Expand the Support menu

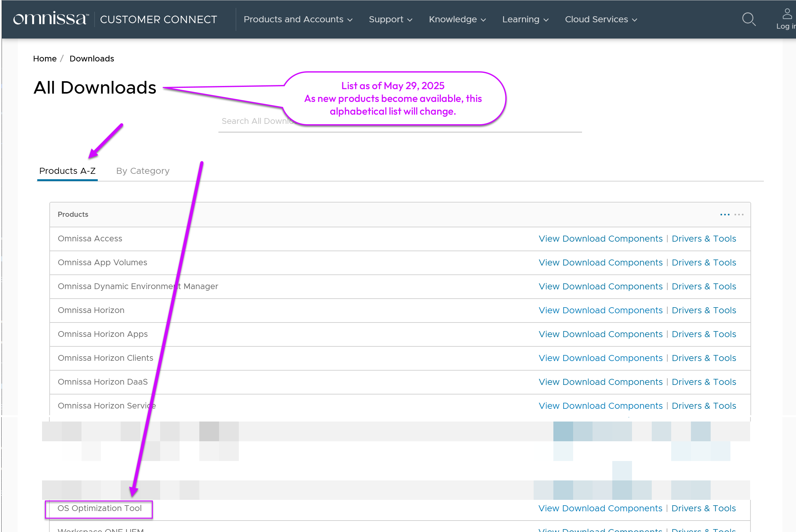[x=391, y=19]
